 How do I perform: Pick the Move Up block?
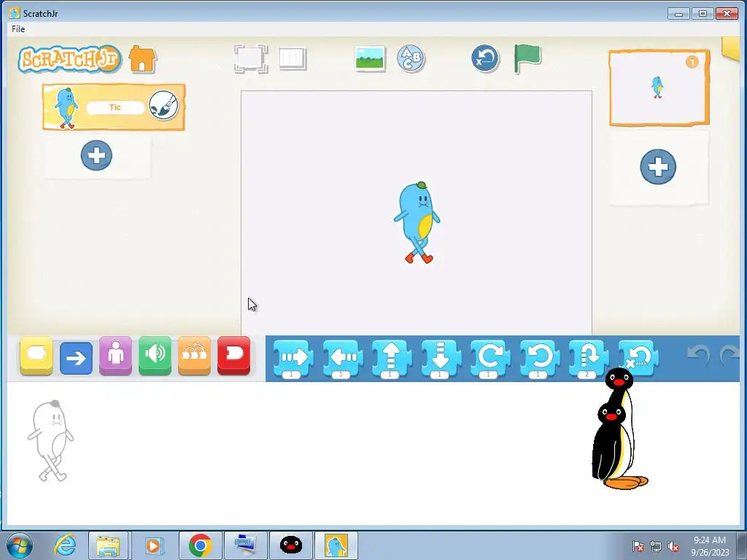pos(392,359)
